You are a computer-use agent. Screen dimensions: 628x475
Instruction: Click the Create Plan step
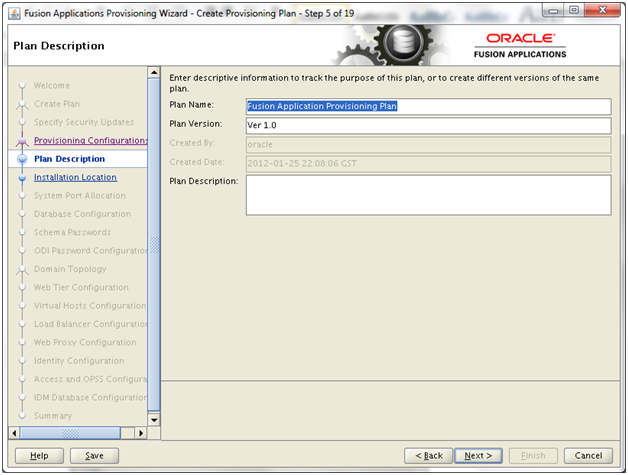tap(57, 104)
